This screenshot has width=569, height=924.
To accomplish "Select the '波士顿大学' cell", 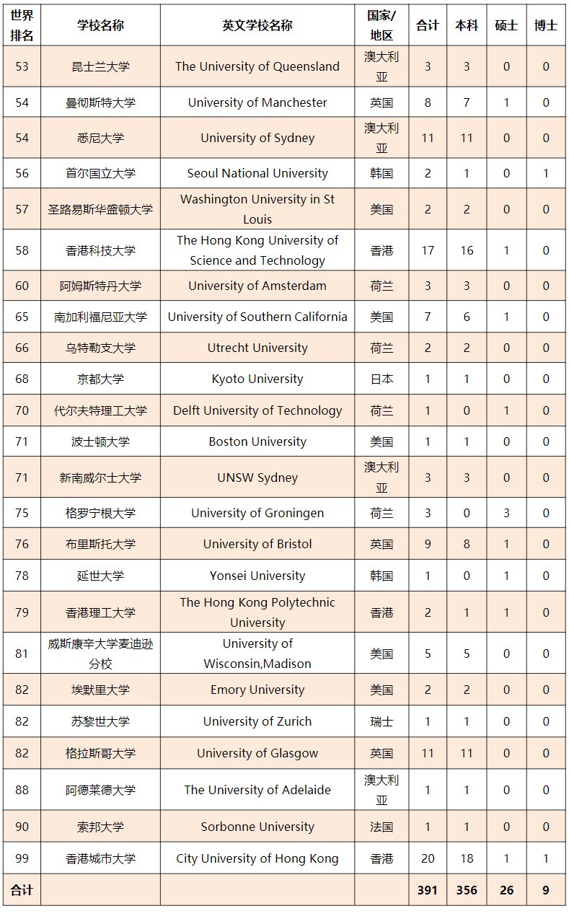I will click(x=100, y=441).
